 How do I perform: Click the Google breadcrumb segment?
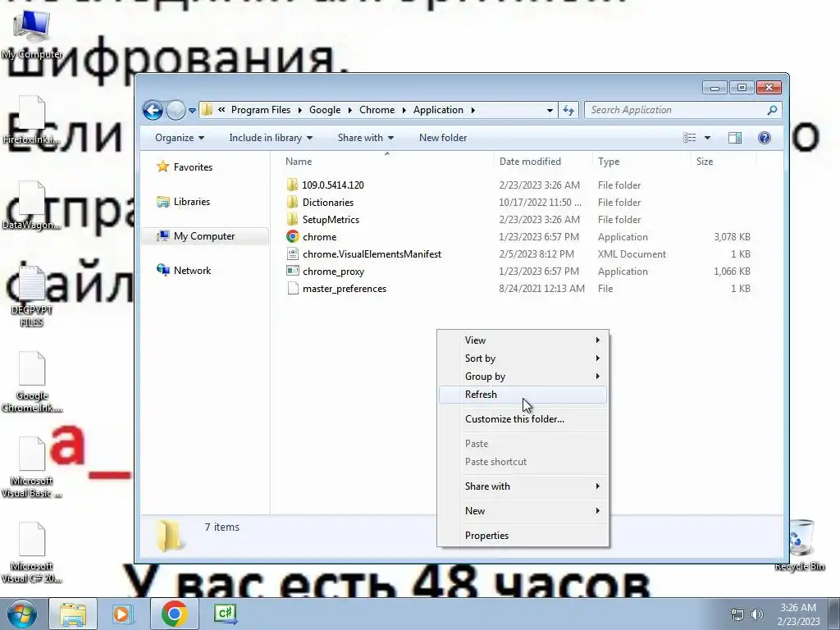pos(325,110)
